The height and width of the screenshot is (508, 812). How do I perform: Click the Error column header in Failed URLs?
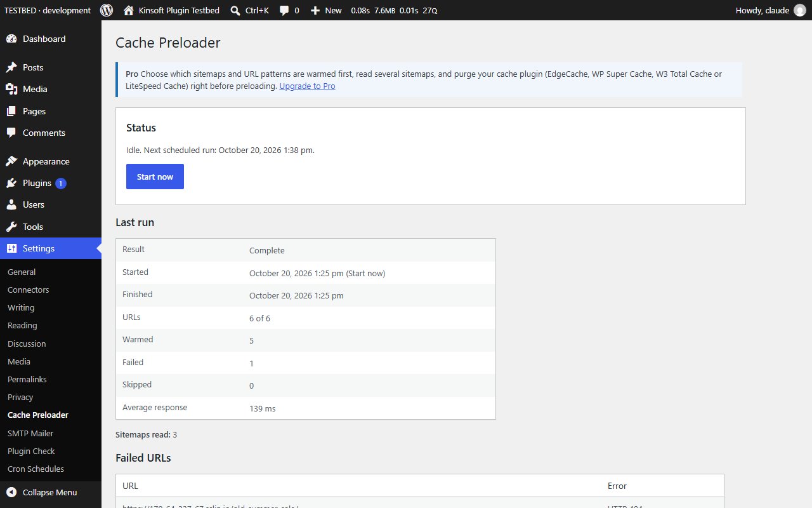click(617, 486)
